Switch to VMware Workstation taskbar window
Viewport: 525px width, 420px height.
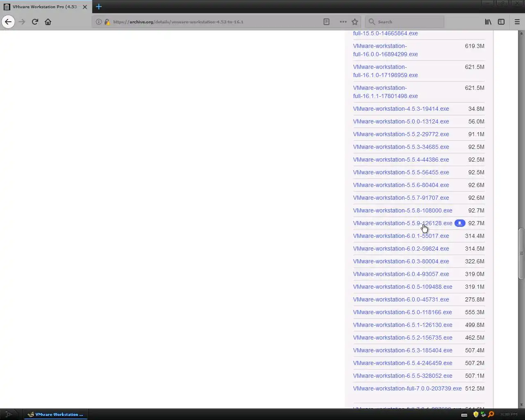point(55,414)
